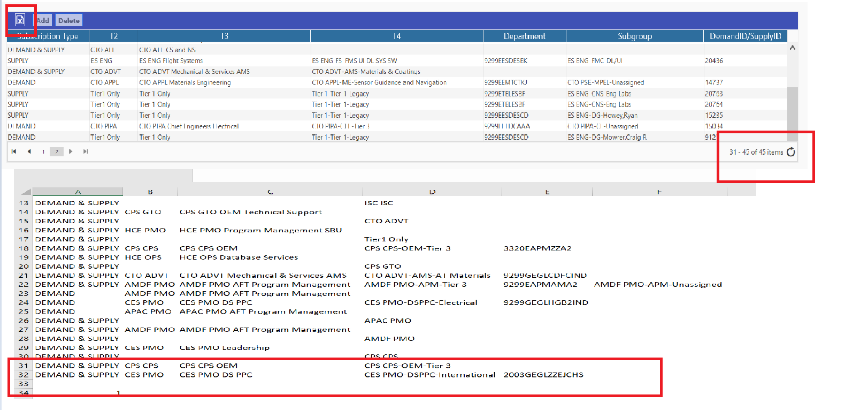868x410 pixels.
Task: Go to first page arrow icon
Action: coord(14,151)
